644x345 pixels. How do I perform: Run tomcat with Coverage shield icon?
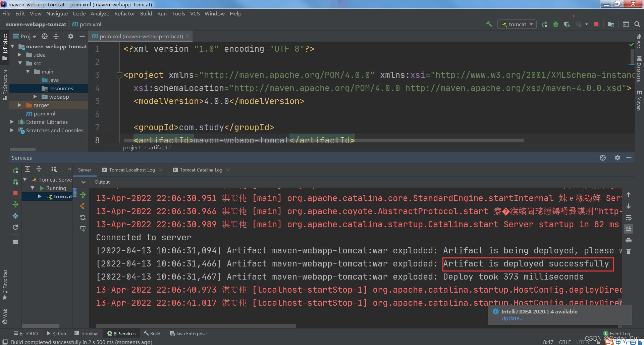tap(567, 24)
